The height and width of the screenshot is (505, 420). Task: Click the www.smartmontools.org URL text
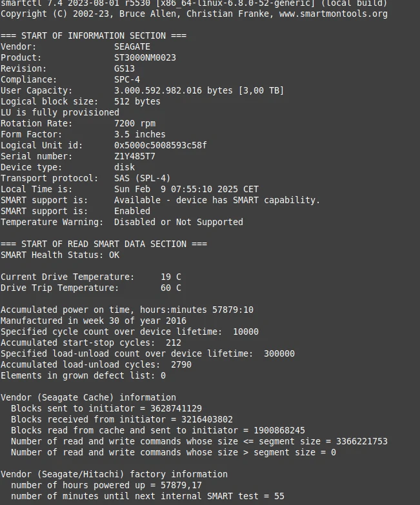[333, 14]
